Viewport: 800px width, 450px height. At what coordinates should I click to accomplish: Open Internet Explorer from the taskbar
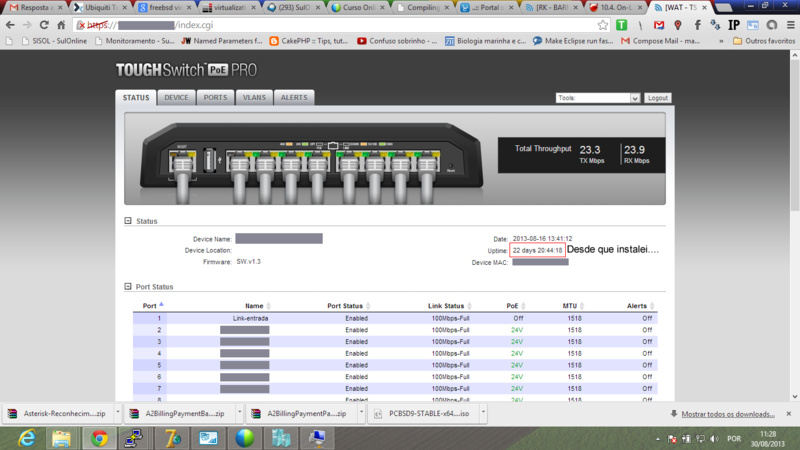pyautogui.click(x=27, y=438)
